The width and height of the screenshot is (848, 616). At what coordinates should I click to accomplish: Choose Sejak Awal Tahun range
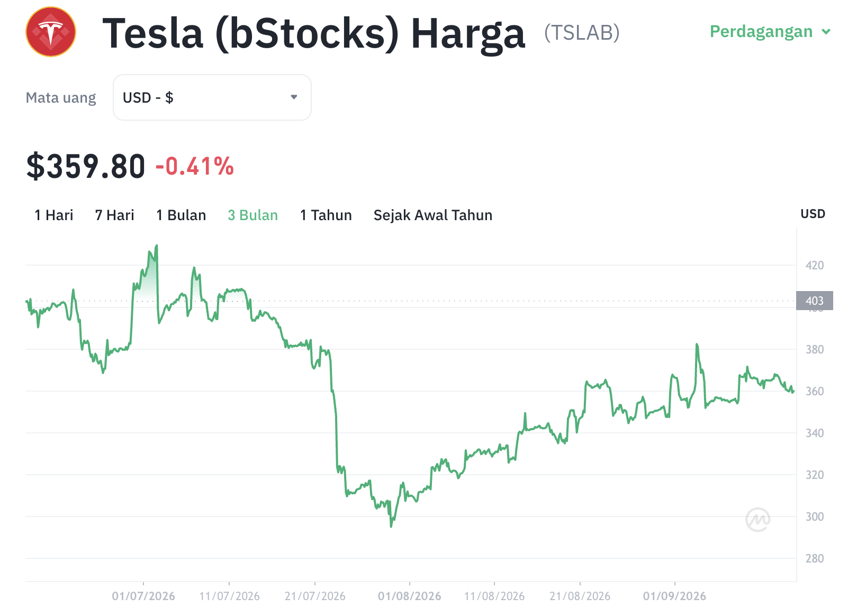[x=433, y=215]
